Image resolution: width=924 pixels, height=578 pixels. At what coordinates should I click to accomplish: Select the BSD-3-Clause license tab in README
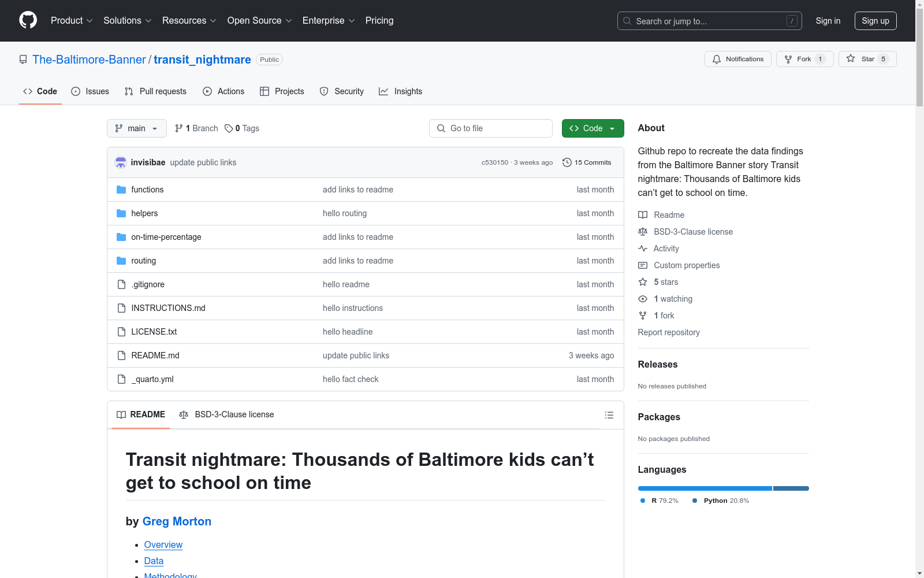click(226, 414)
